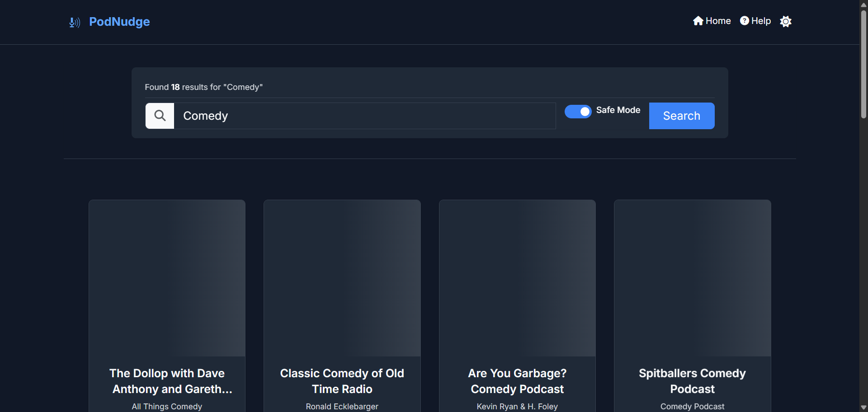Open Spitballers Comedy Podcast artwork
The image size is (868, 412).
click(692, 278)
